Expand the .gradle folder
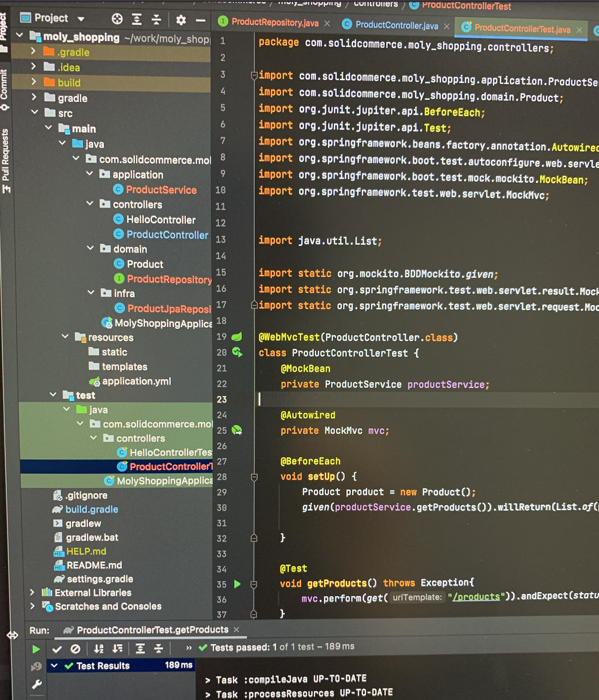This screenshot has height=700, width=599. point(33,51)
